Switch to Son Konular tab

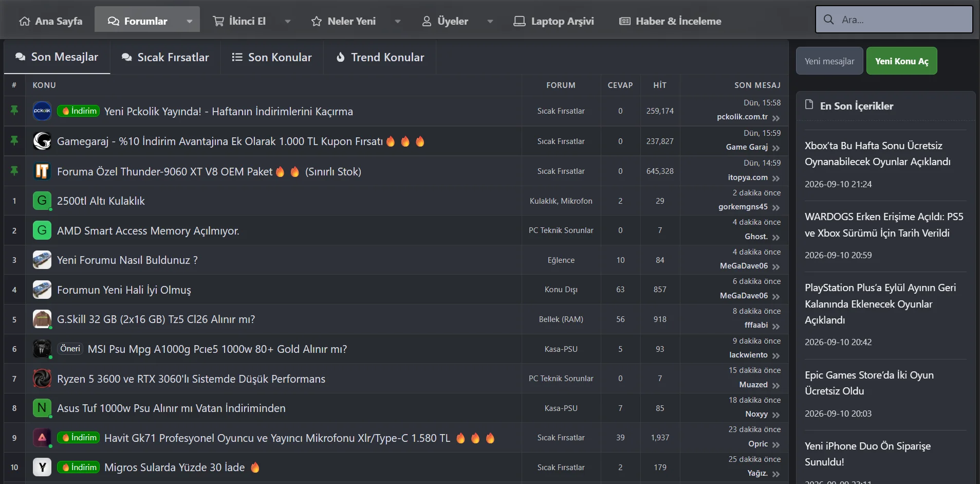click(x=272, y=57)
